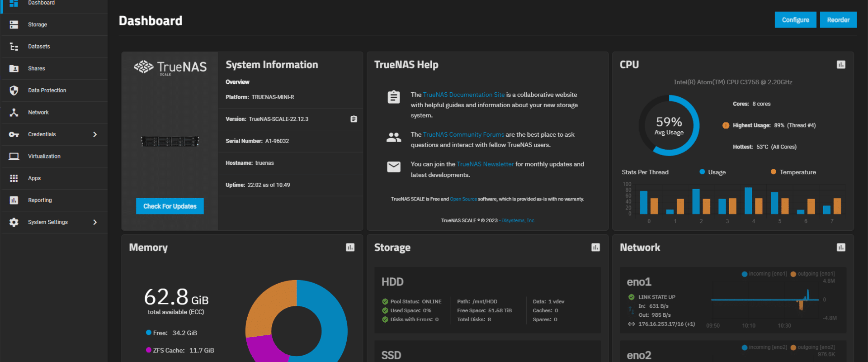Click the 59% Avg Usage gauge
This screenshot has width=868, height=362.
[669, 125]
